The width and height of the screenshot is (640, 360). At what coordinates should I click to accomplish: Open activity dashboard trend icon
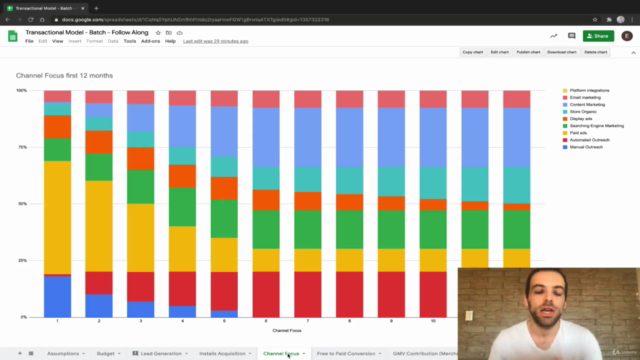click(x=553, y=36)
